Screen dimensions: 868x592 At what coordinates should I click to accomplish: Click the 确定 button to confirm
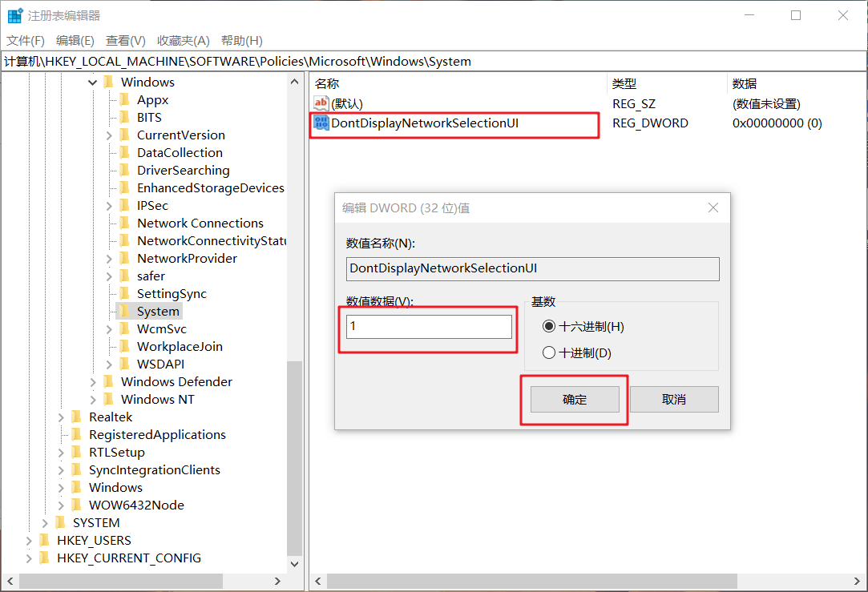click(x=574, y=400)
